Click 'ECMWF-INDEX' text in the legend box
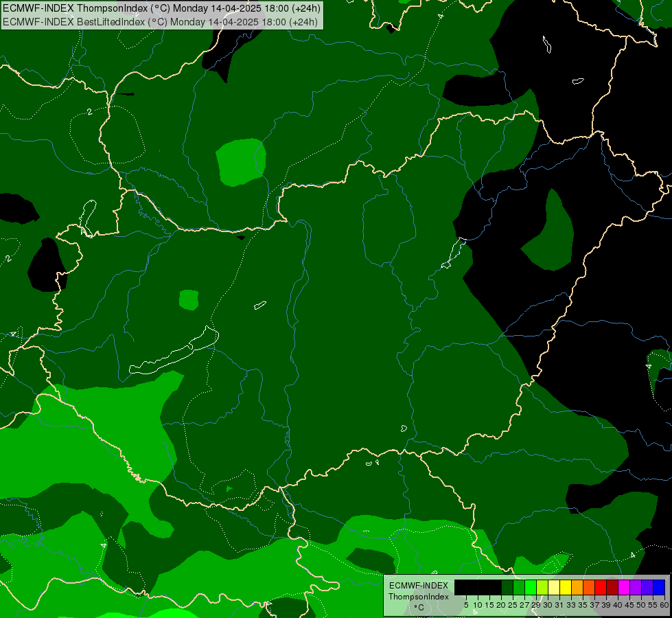Image resolution: width=672 pixels, height=618 pixels. tap(419, 586)
